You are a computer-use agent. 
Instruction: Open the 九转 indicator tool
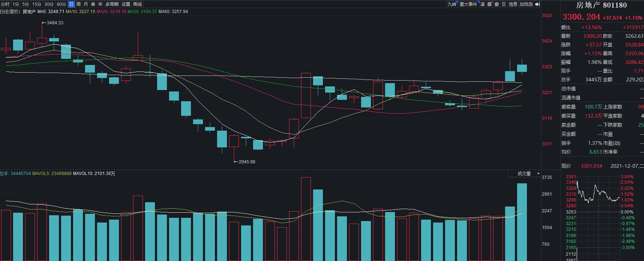(x=452, y=4)
